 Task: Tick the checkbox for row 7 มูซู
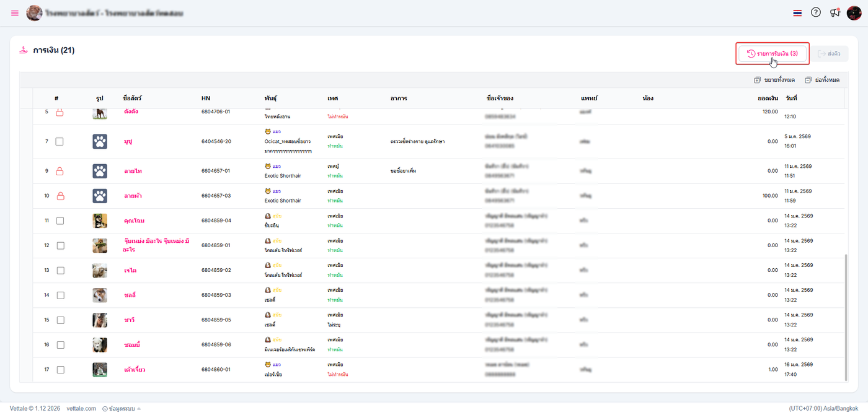60,141
